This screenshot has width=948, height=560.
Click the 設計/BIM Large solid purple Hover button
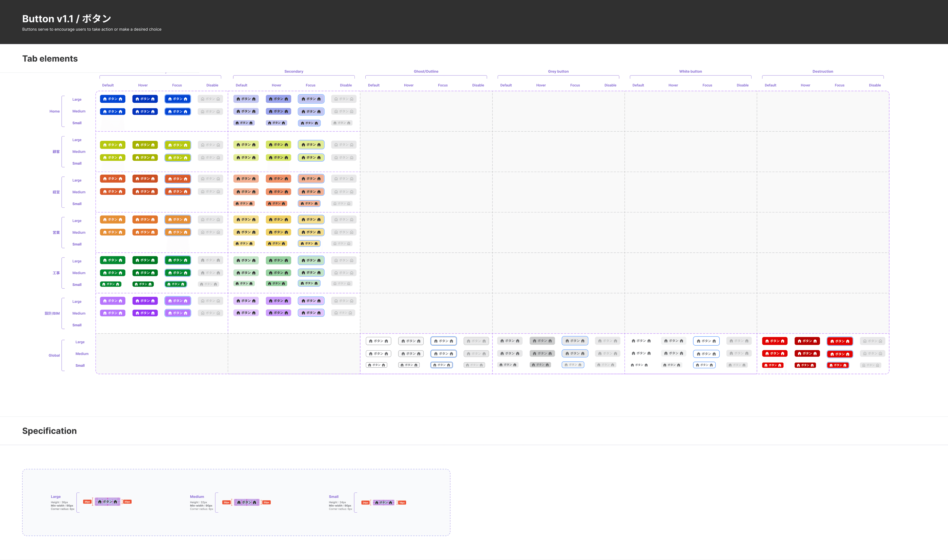pyautogui.click(x=145, y=301)
